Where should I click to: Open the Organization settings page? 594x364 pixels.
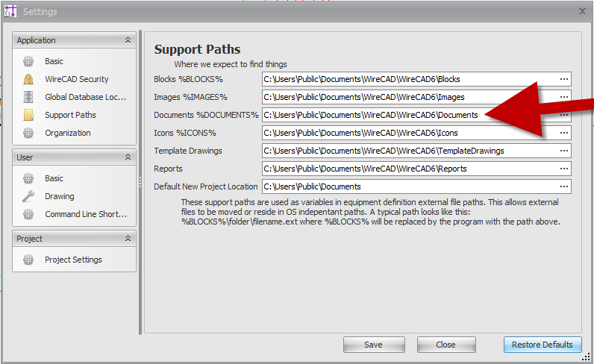point(67,133)
